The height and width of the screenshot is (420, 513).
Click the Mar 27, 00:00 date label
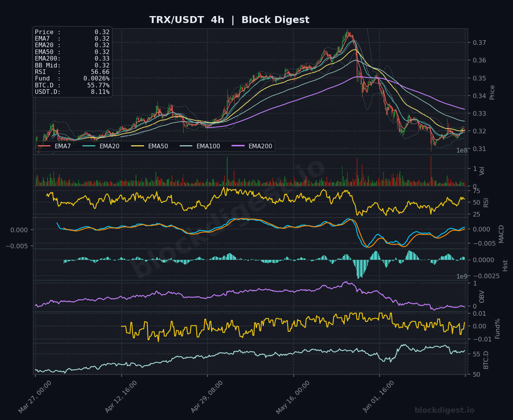[35, 397]
